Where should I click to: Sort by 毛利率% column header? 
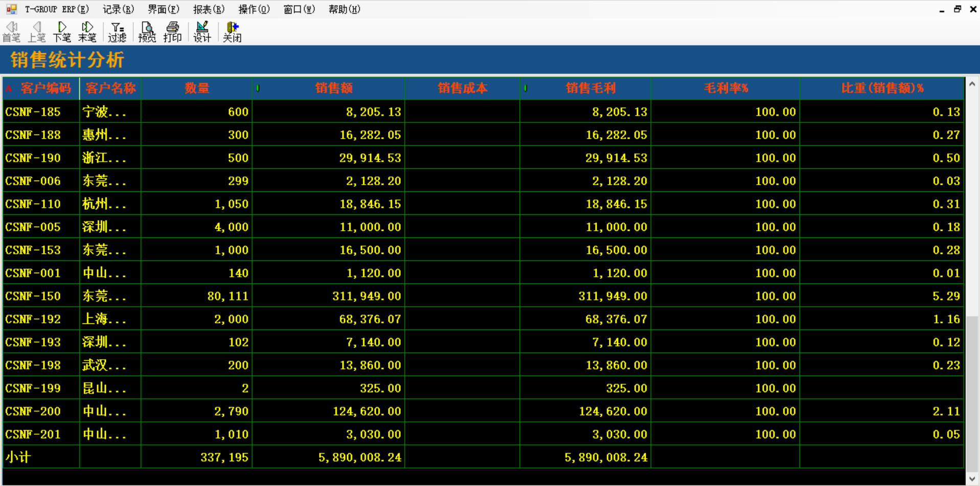(726, 89)
